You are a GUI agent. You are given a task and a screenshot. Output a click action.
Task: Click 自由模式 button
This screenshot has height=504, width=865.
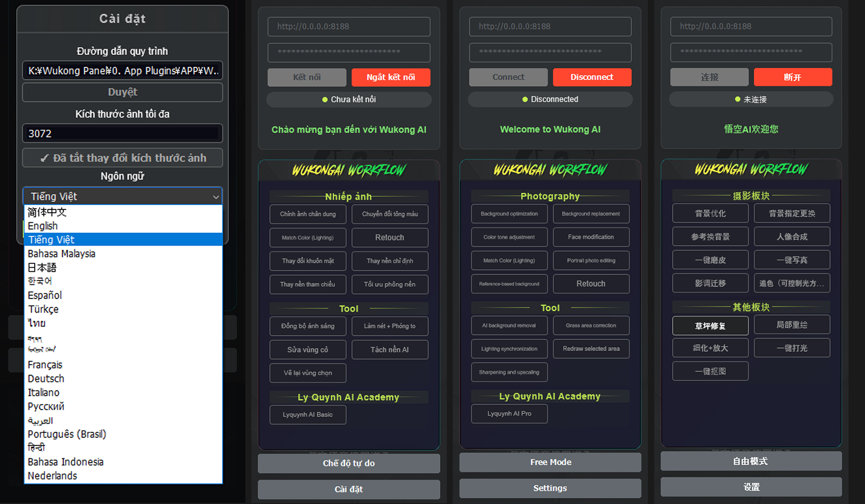point(751,461)
